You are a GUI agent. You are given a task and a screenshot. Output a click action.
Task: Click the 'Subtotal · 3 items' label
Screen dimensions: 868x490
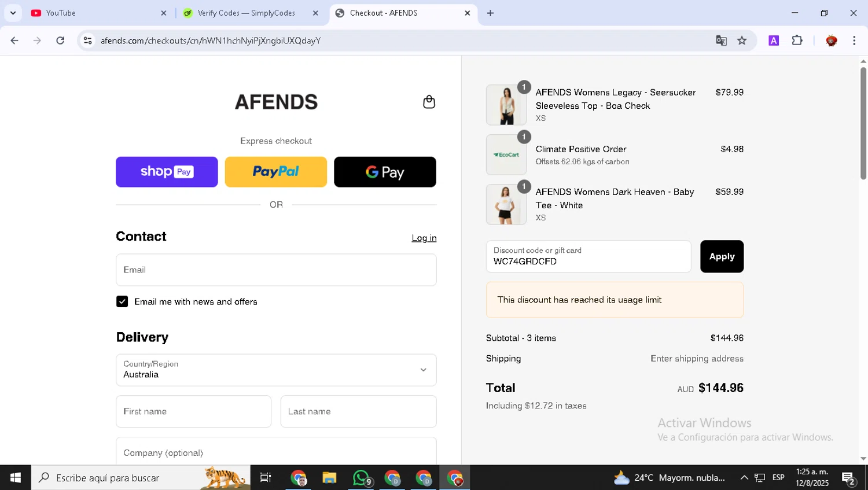coord(521,338)
